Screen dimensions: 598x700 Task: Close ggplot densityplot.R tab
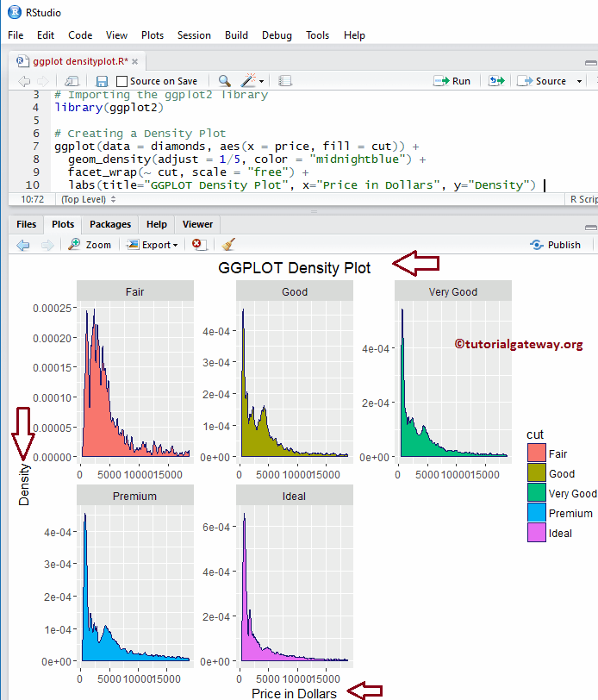(x=134, y=61)
